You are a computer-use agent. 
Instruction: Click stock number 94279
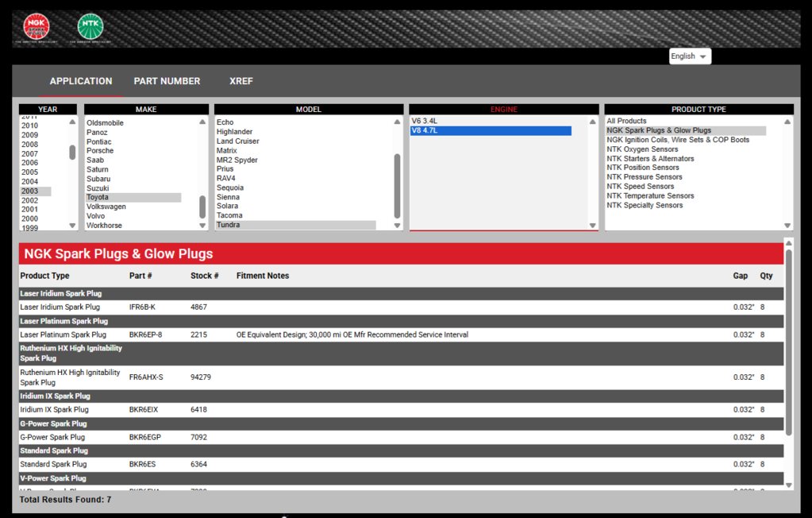click(200, 377)
